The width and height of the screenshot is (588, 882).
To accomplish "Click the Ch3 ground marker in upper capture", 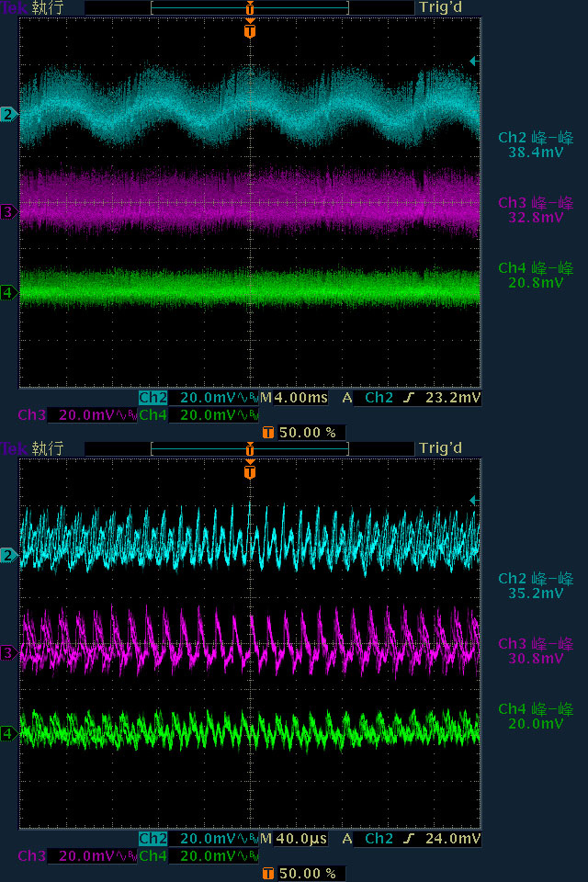I will click(x=9, y=212).
